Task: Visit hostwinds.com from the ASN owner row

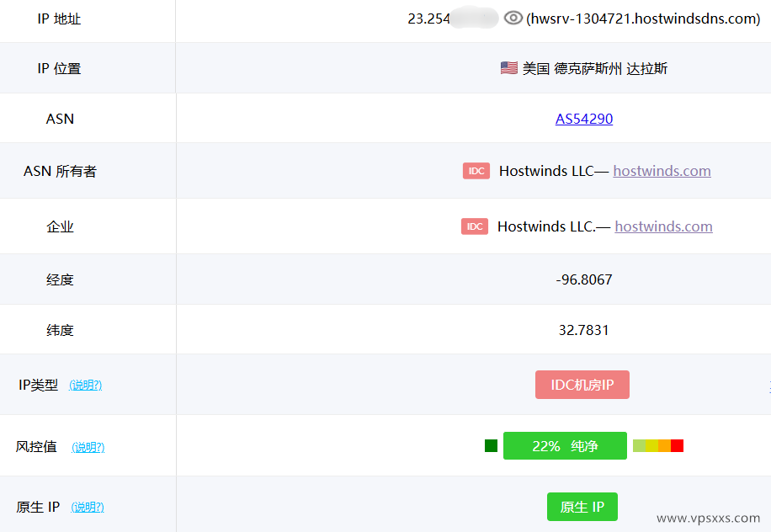Action: click(662, 171)
